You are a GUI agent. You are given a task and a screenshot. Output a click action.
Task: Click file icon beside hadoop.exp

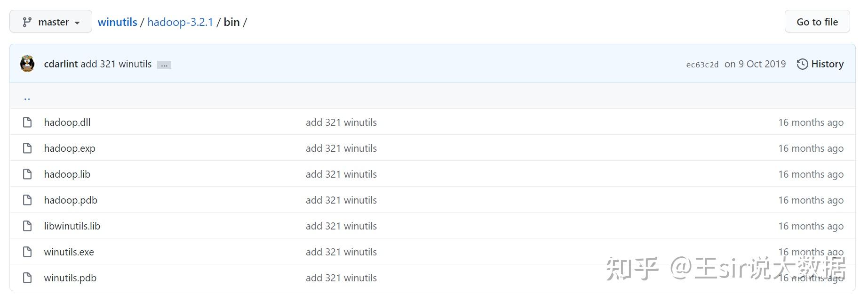pos(28,148)
